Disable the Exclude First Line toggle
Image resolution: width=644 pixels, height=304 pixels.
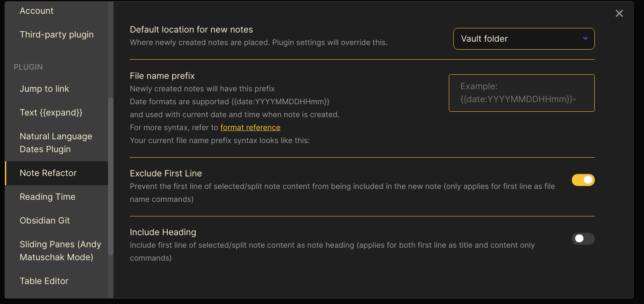click(x=583, y=180)
